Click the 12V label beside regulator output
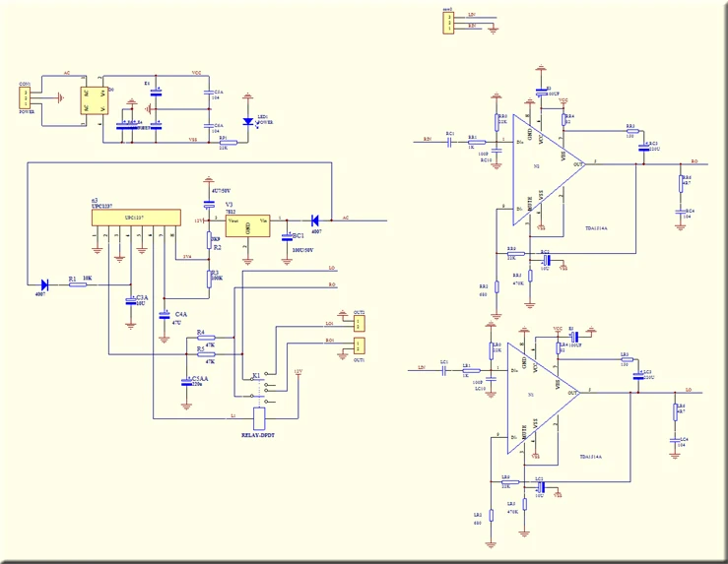This screenshot has height=564, width=728. pos(199,220)
